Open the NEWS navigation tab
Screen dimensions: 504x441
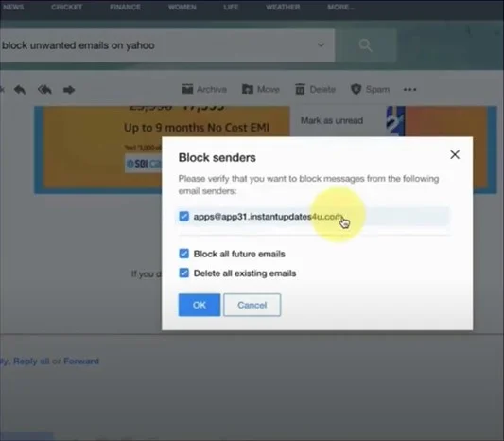[x=13, y=7]
